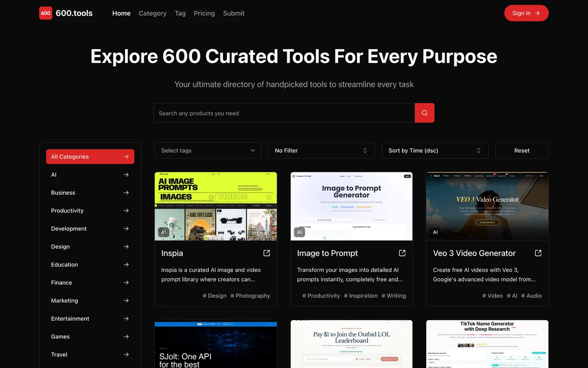Select Entertainment category label

[70, 318]
